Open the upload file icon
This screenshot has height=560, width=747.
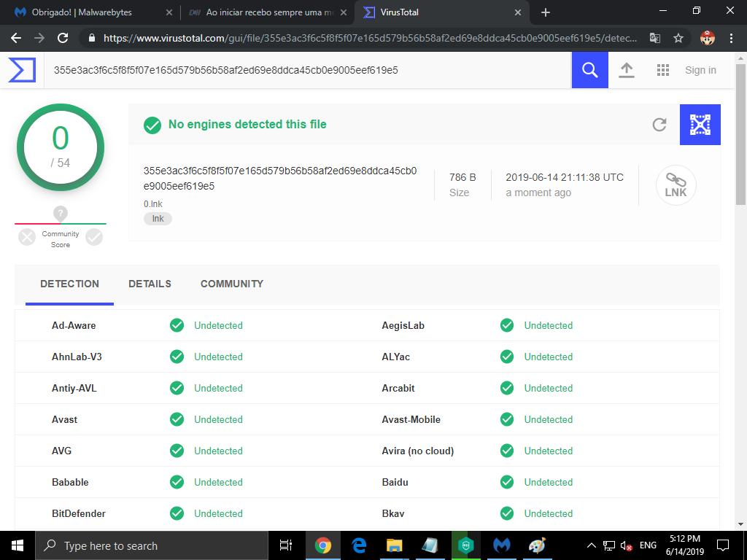(627, 70)
